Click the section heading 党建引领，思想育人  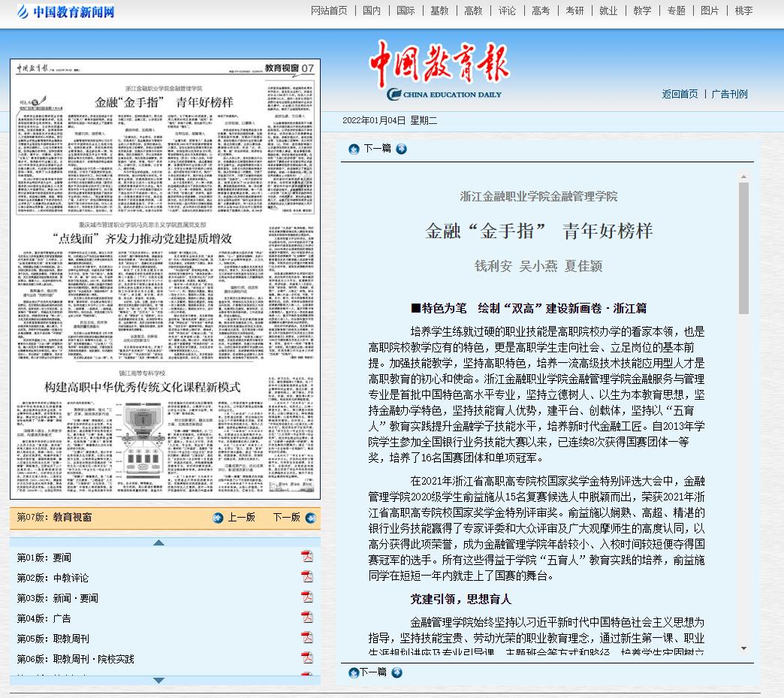(x=460, y=599)
